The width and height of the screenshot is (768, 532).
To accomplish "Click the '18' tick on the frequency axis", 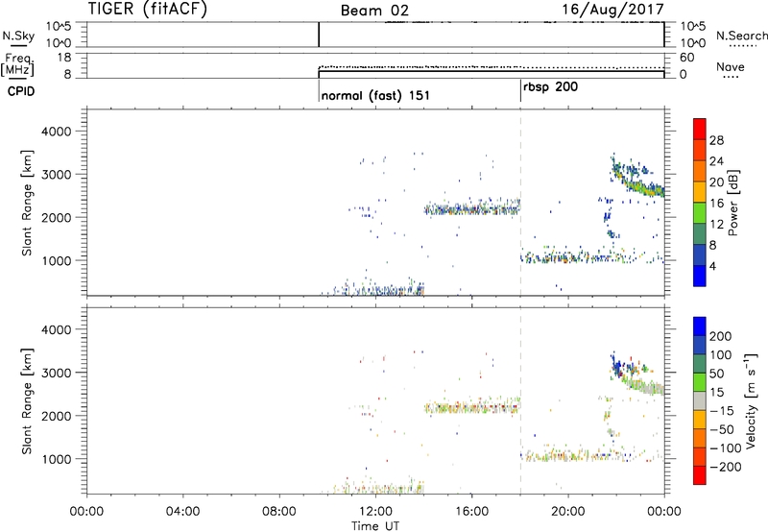I will pyautogui.click(x=64, y=58).
